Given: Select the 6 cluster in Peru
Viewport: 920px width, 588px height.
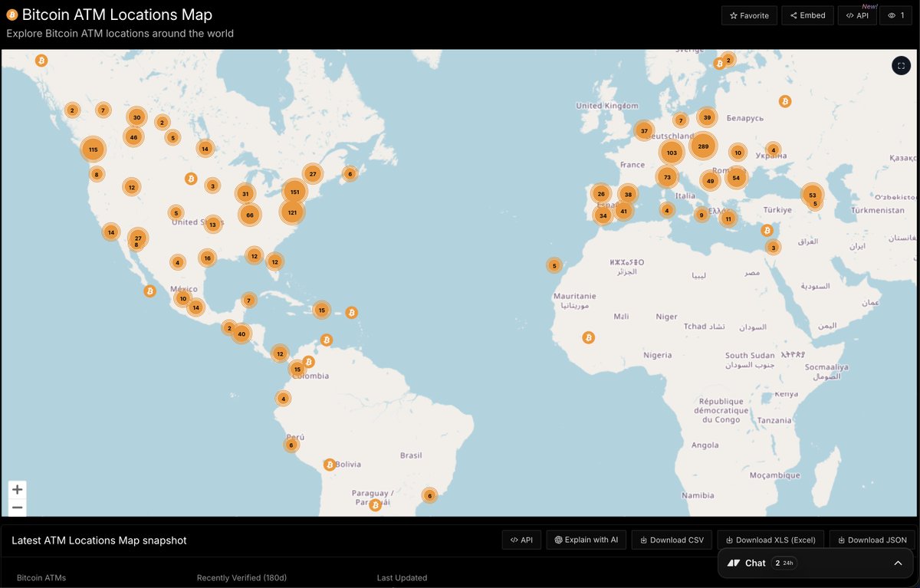Looking at the screenshot, I should coord(291,445).
